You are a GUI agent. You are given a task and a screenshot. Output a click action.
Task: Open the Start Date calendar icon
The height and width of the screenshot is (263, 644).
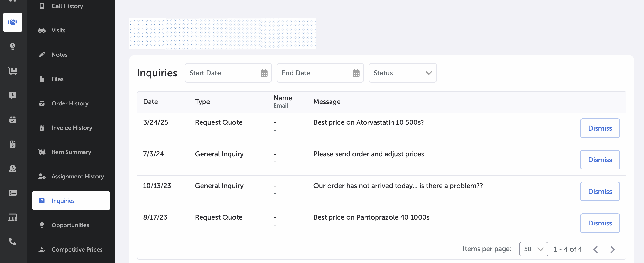264,73
